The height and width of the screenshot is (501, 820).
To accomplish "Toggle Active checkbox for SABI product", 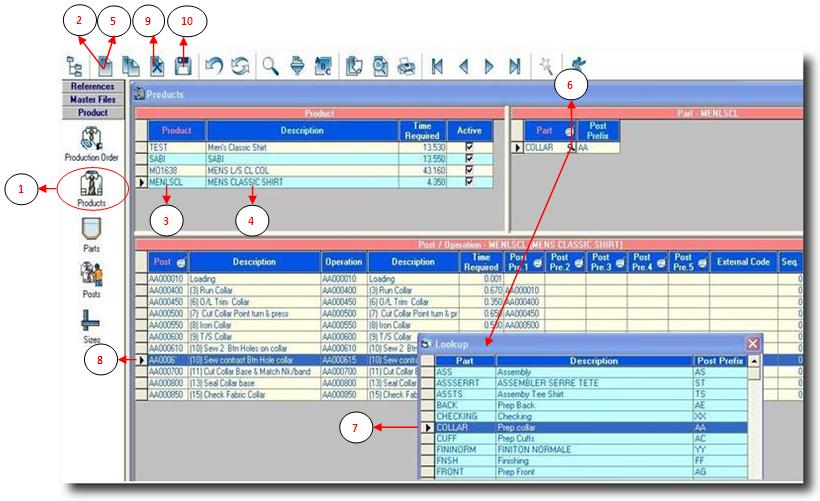I will pyautogui.click(x=470, y=158).
